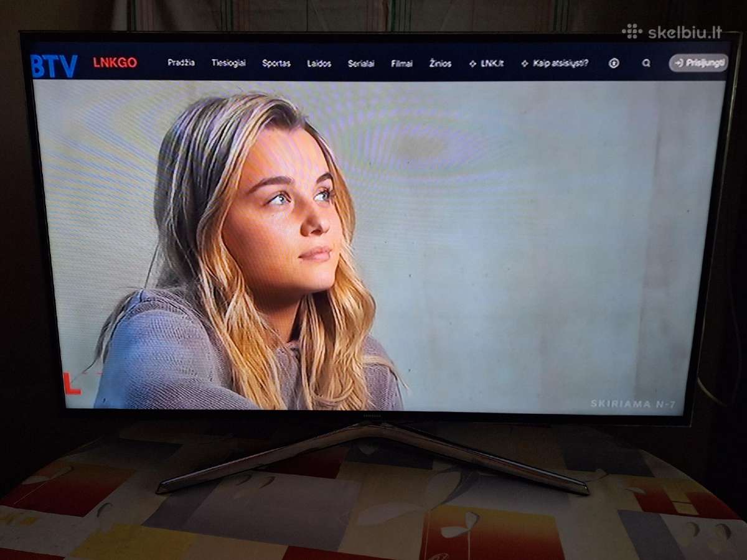Select the Sportas menu item

(x=276, y=63)
